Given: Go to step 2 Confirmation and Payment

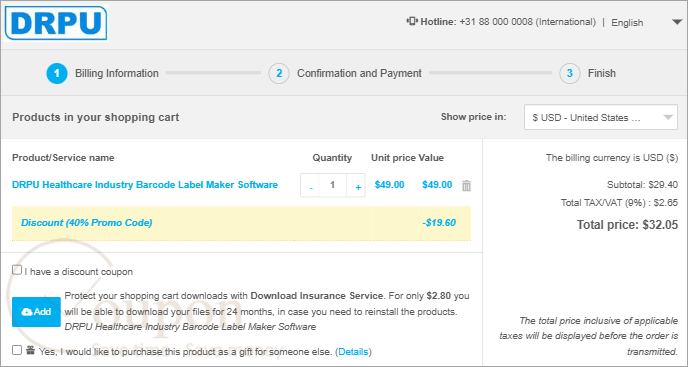Looking at the screenshot, I should (x=345, y=73).
